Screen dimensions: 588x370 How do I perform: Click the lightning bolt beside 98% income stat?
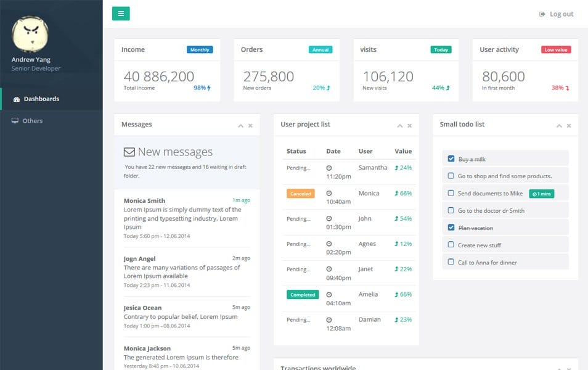[x=208, y=88]
